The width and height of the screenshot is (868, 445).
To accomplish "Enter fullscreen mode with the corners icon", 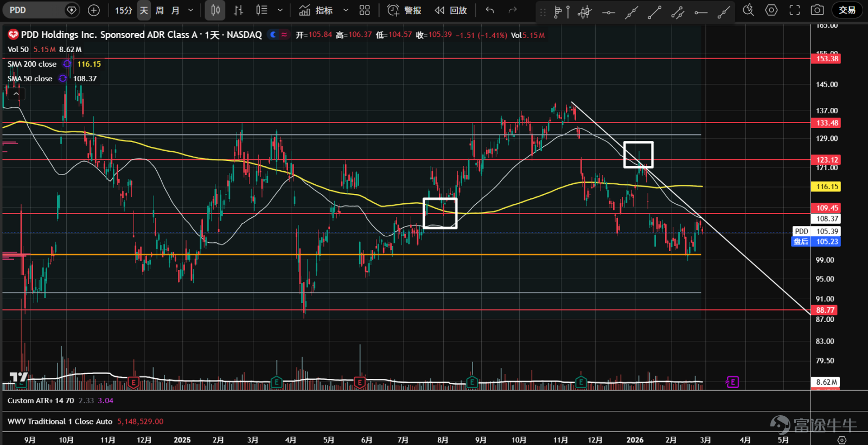I will tap(795, 10).
